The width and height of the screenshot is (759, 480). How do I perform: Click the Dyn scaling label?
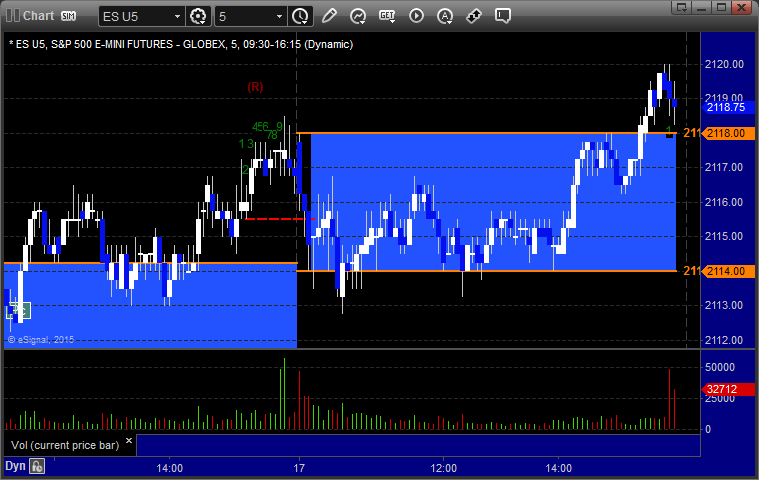(15, 466)
